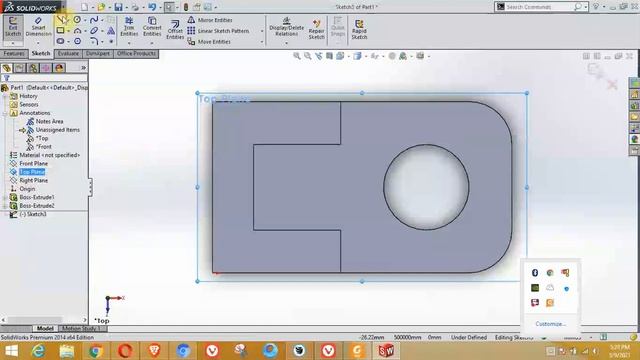Click Mirror Entities

click(x=210, y=20)
